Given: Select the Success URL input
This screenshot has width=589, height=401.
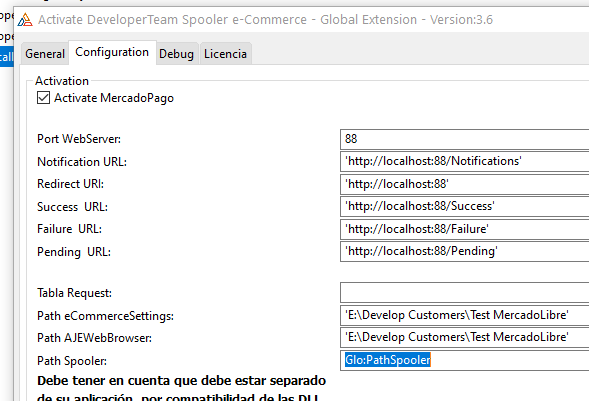Looking at the screenshot, I should tap(465, 207).
